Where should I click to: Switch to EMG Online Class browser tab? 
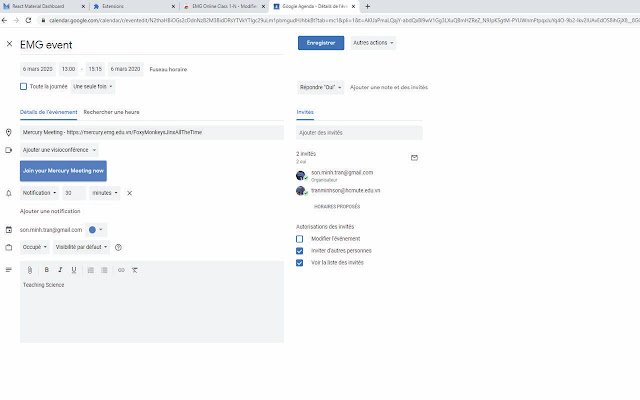(x=224, y=6)
